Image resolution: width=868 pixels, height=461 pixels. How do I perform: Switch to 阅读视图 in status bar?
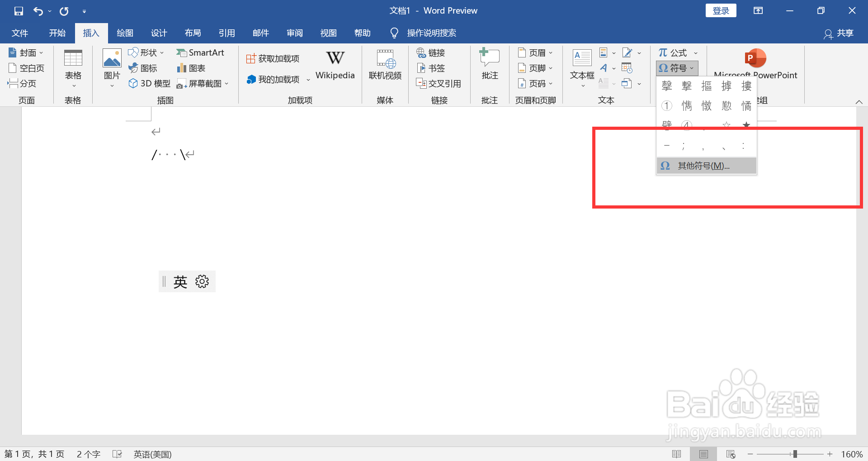point(677,454)
